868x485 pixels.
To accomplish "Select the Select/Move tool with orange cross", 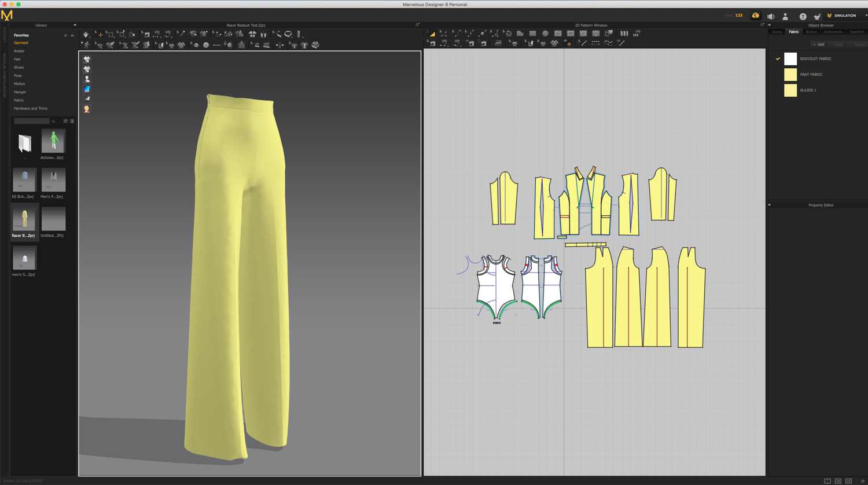I will [x=100, y=34].
